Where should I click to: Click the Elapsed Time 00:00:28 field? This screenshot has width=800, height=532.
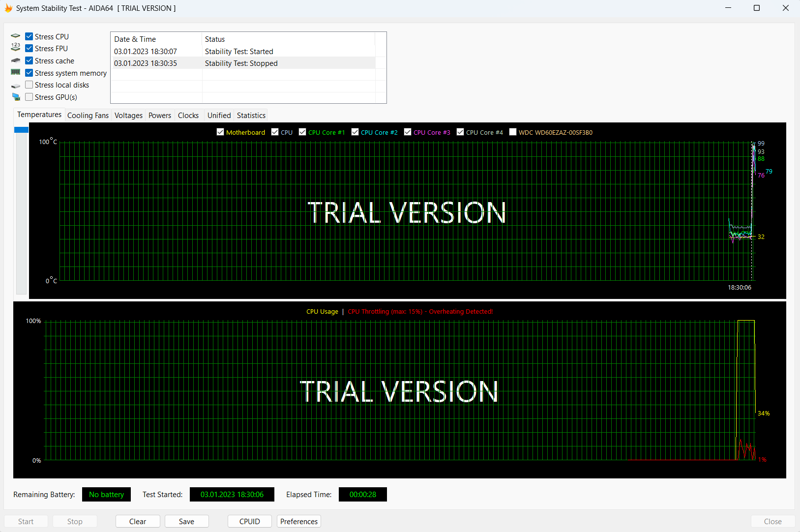pyautogui.click(x=363, y=494)
